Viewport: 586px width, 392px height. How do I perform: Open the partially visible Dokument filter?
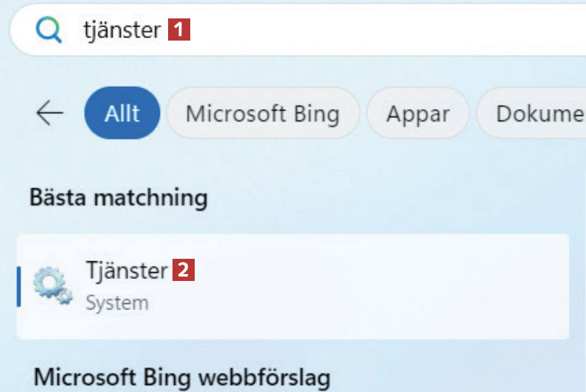click(539, 114)
